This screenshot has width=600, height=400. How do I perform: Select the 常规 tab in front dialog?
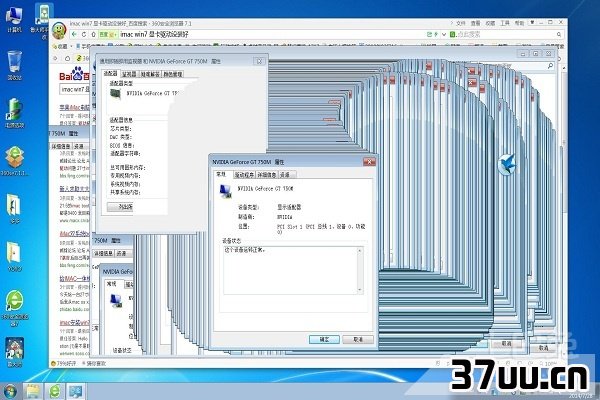pyautogui.click(x=222, y=174)
